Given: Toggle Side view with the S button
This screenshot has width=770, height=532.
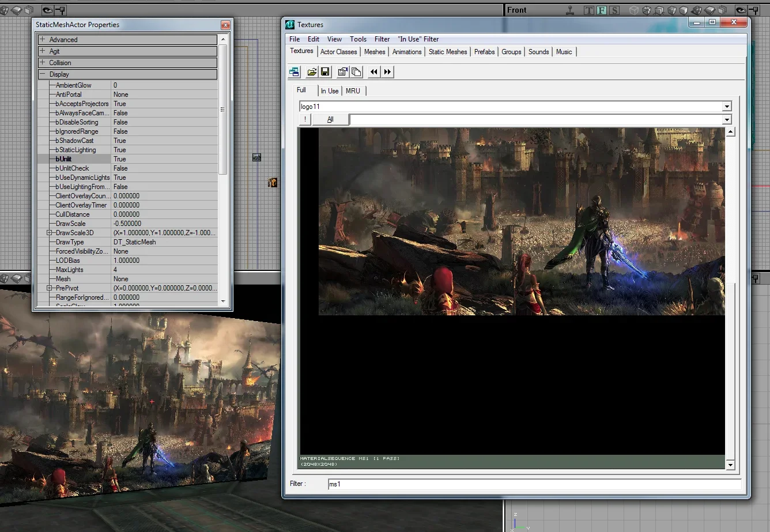Looking at the screenshot, I should (x=614, y=10).
